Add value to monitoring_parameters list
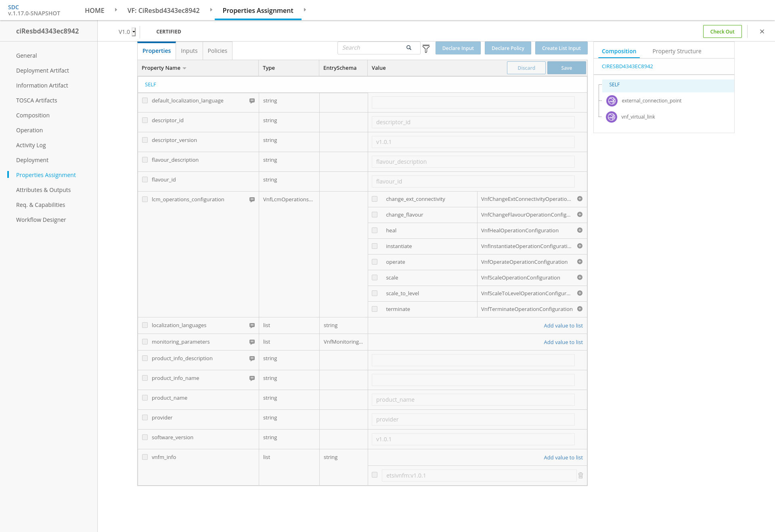This screenshot has height=532, width=775. click(563, 342)
